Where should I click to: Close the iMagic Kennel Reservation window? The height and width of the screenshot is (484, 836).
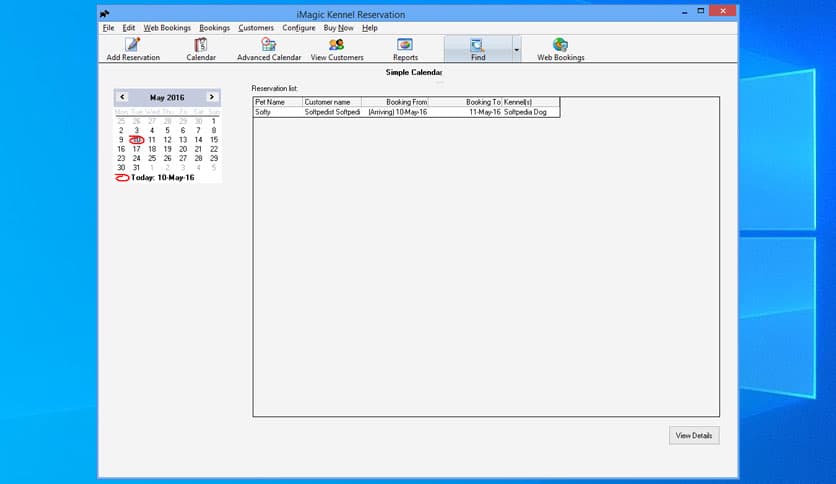(x=723, y=11)
